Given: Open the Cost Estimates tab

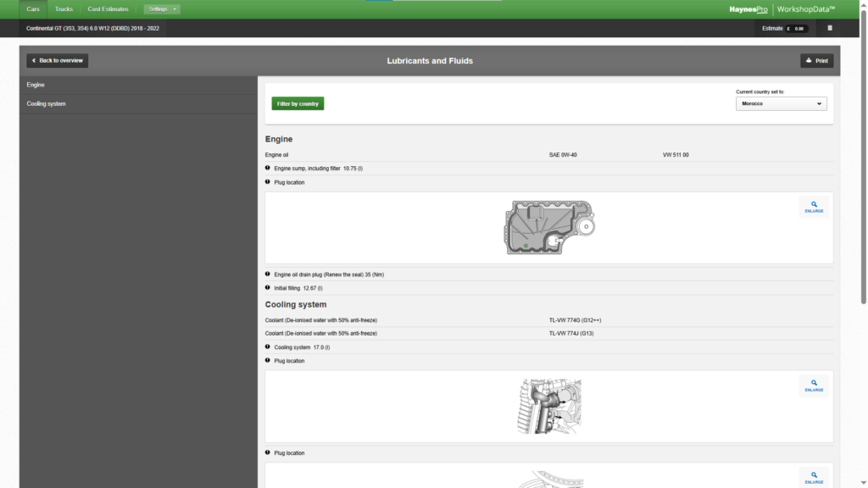Looking at the screenshot, I should (108, 8).
